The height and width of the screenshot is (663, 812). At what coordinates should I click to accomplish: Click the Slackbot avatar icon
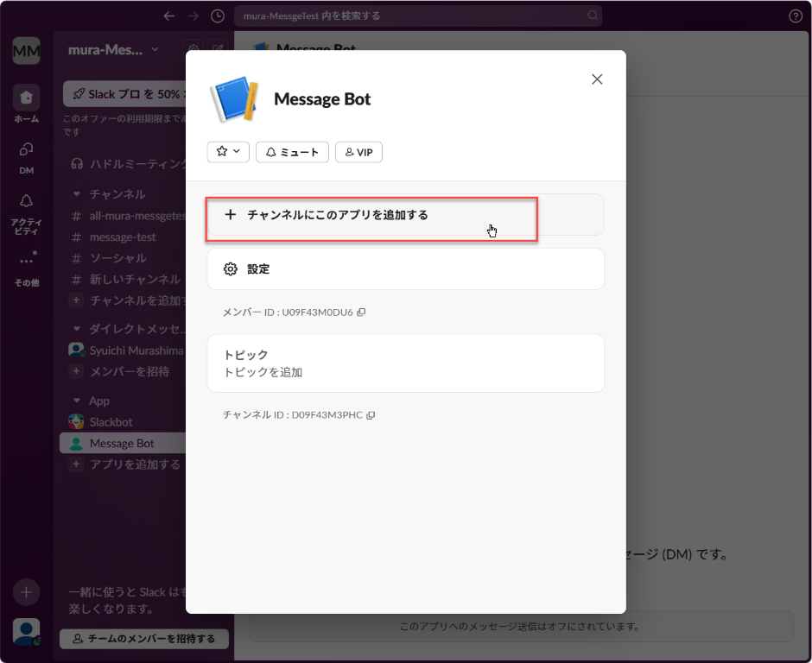(76, 422)
